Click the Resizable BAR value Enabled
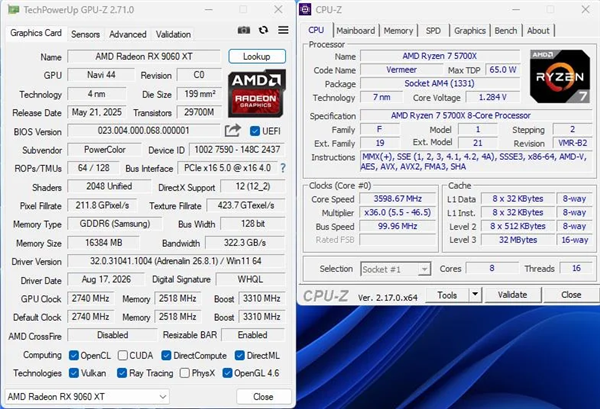This screenshot has width=600, height=409. pos(253,335)
